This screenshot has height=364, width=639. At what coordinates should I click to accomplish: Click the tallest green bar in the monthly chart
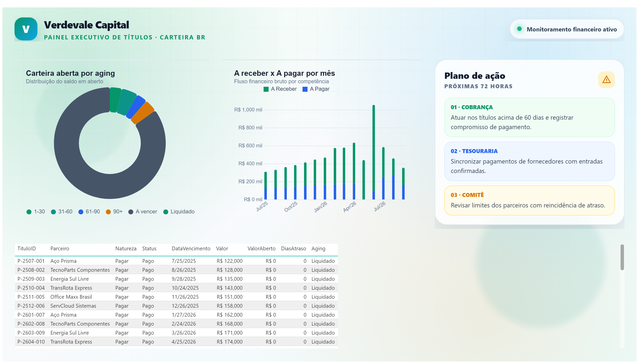(373, 148)
